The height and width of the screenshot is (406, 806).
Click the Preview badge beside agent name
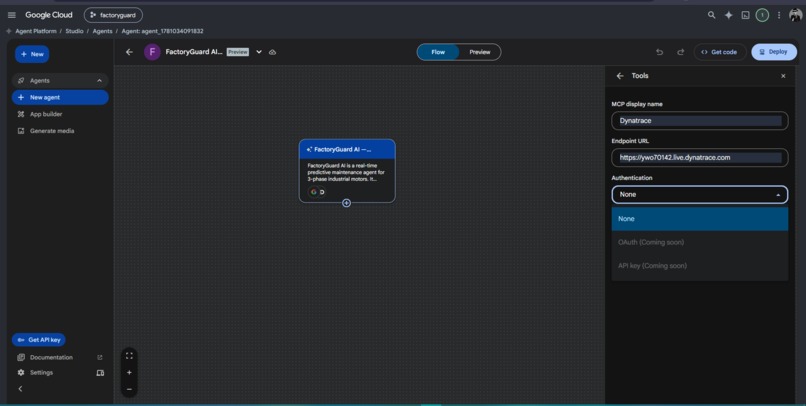coord(237,52)
